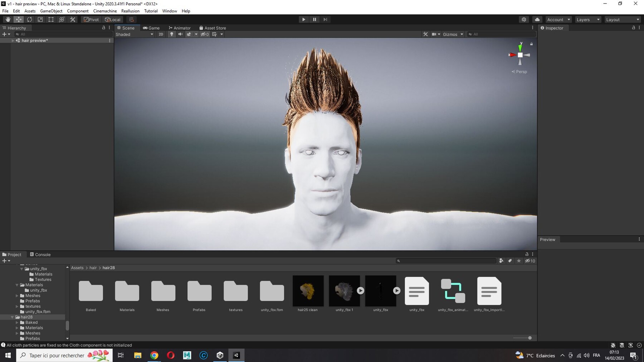
Task: Open the Shaded draw mode dropdown
Action: point(135,34)
